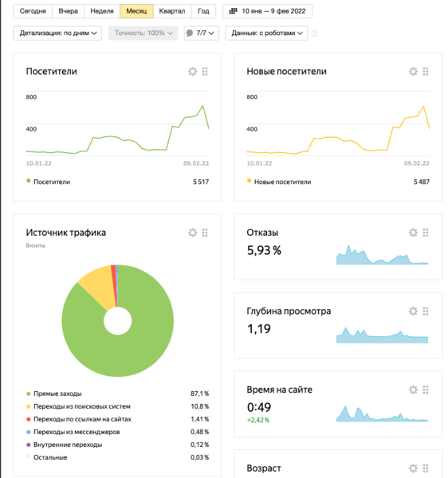Open Точность: 100% dropdown
The image size is (448, 478).
143,33
